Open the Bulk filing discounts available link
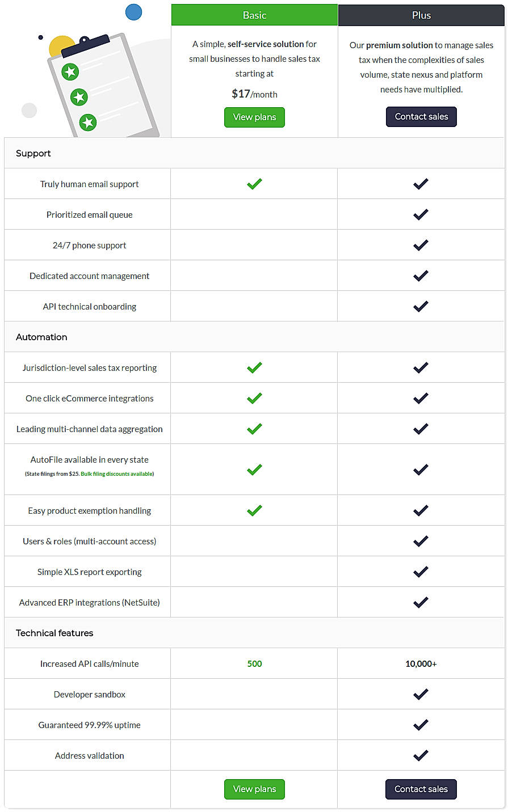The width and height of the screenshot is (508, 812). [x=117, y=474]
